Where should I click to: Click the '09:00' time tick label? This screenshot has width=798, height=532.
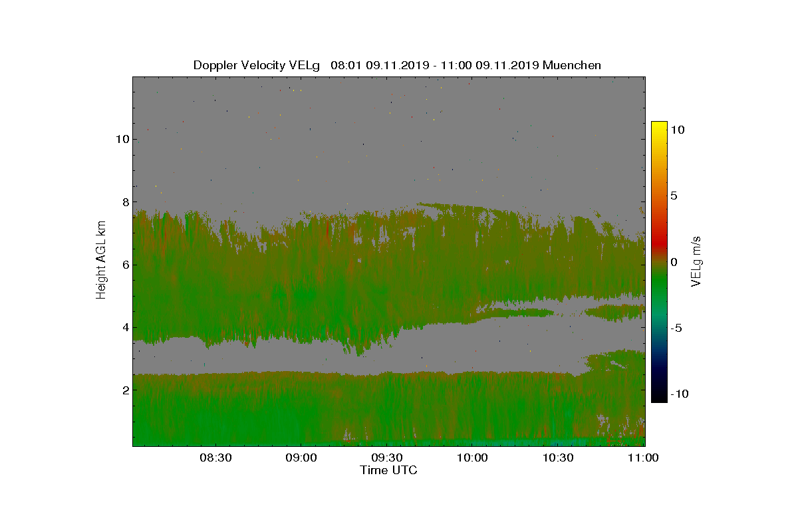[x=301, y=458]
